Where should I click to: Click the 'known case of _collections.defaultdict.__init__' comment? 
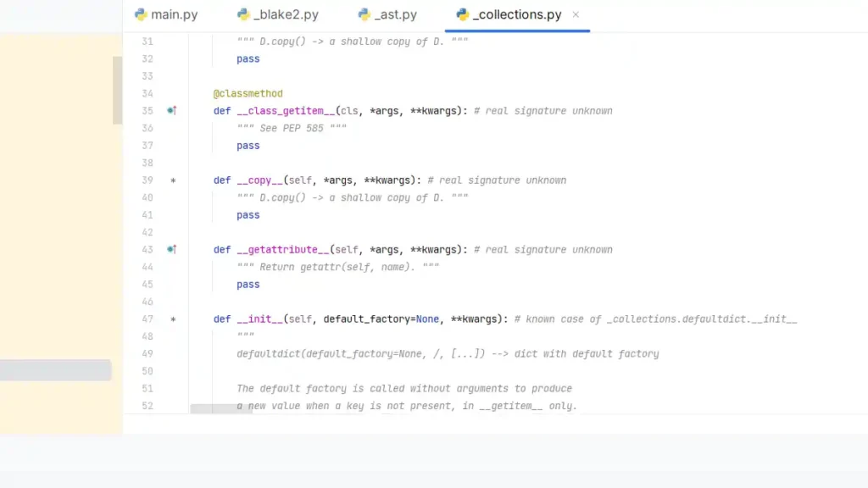pos(656,319)
